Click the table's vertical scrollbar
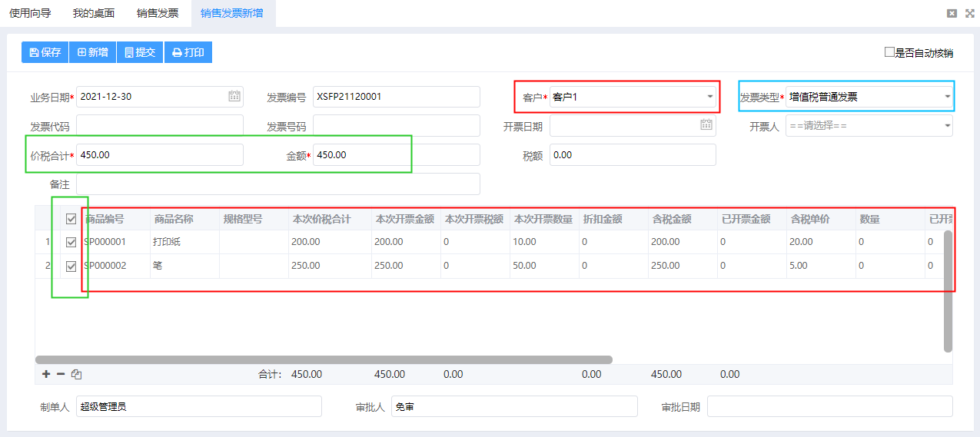Screen dimensions: 980x437 (948, 292)
